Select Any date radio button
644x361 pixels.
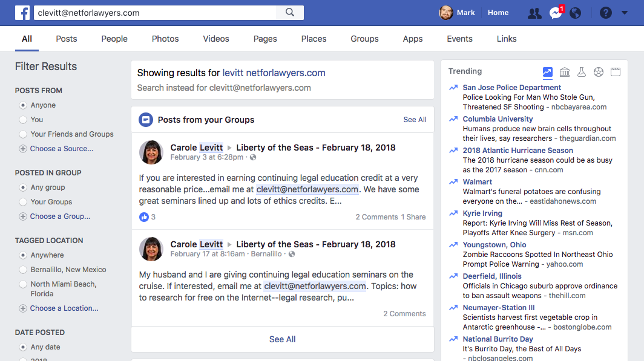23,347
